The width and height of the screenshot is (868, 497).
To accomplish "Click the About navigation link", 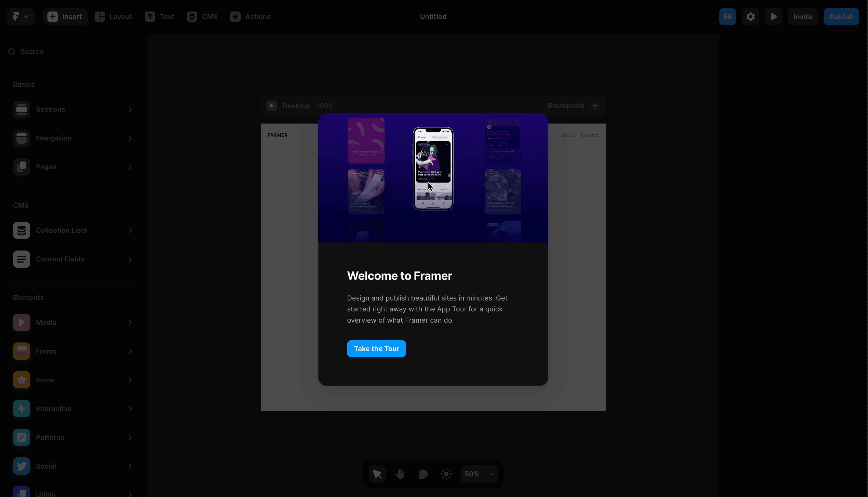I will [568, 135].
